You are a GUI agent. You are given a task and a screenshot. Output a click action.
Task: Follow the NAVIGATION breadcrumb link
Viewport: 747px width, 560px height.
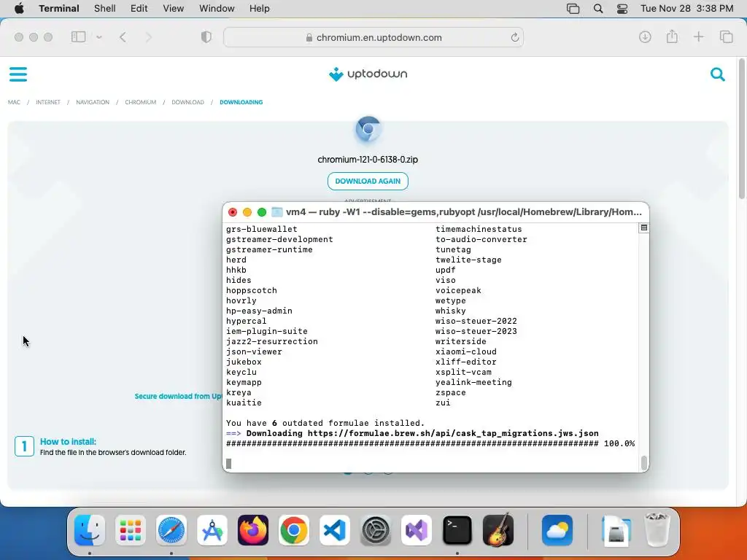pos(93,102)
